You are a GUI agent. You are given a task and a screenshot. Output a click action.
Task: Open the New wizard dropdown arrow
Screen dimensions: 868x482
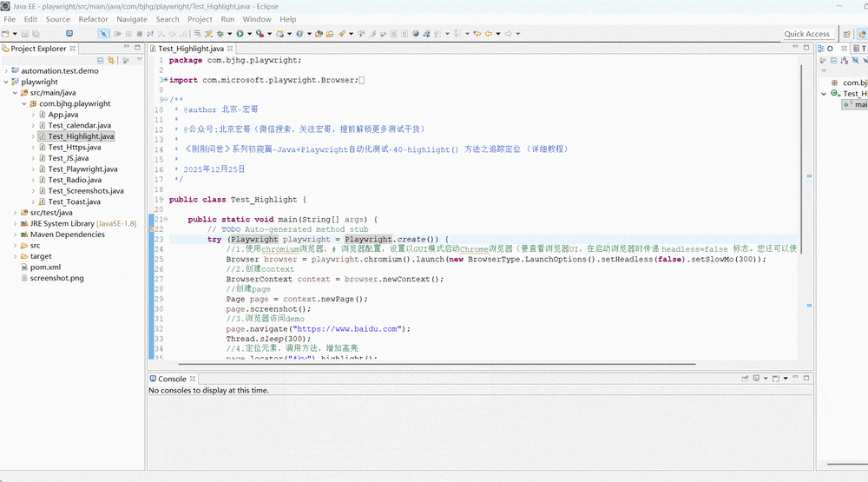pos(15,34)
